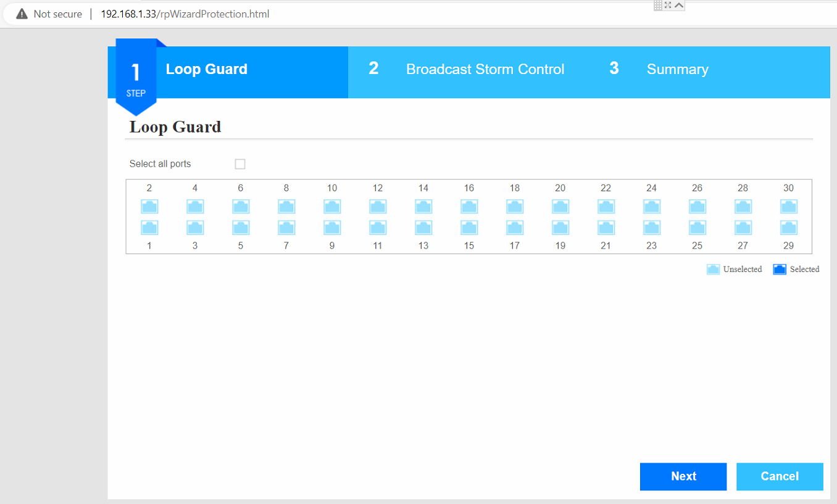Screen dimensions: 837x504
Task: Select port 1 icon in bottom row
Action: click(x=149, y=228)
